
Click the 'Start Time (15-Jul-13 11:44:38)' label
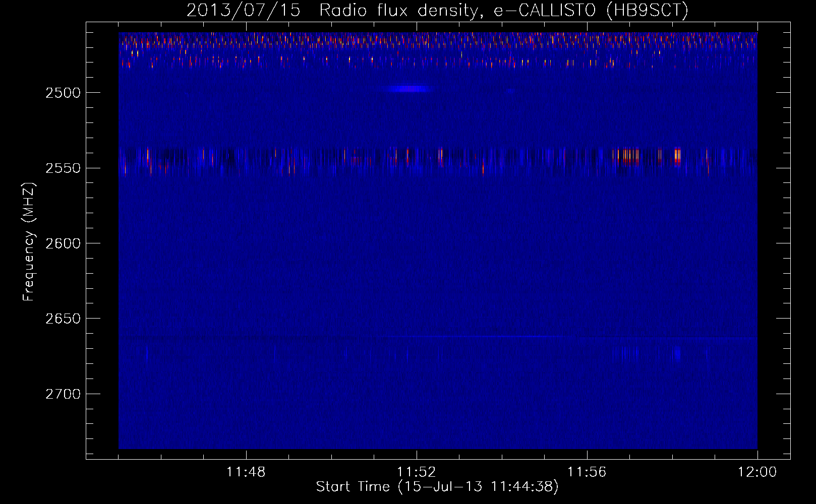437,487
